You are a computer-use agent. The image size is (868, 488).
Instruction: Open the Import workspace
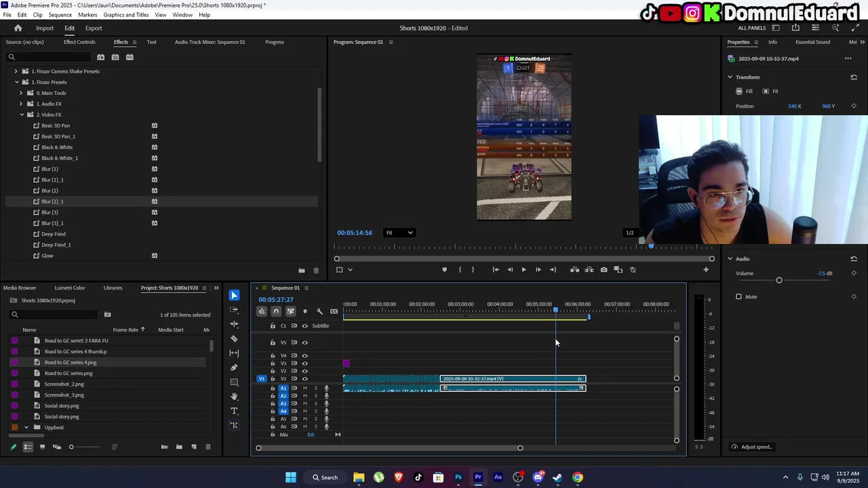pos(45,28)
